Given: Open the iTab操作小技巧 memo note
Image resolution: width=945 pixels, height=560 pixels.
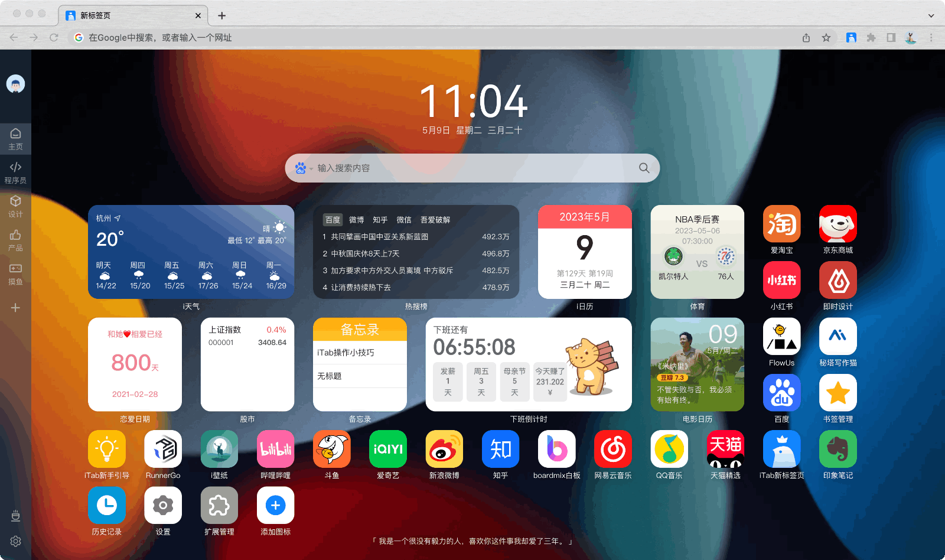Looking at the screenshot, I should click(x=360, y=353).
